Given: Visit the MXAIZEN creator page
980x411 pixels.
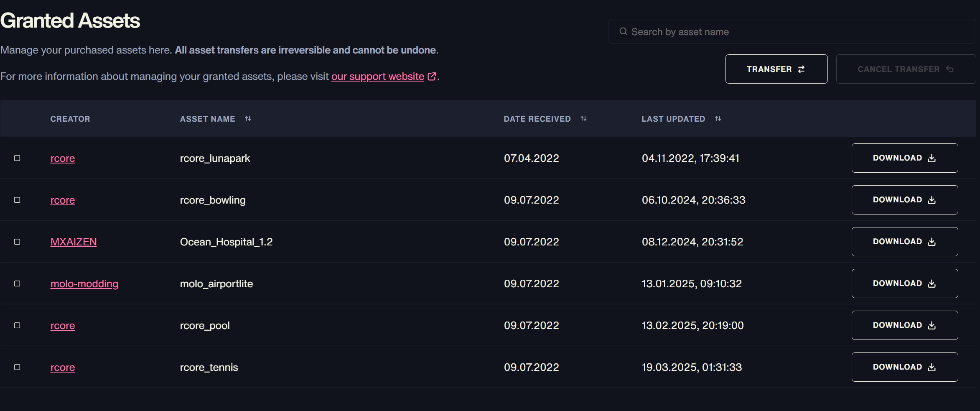Looking at the screenshot, I should coord(74,242).
